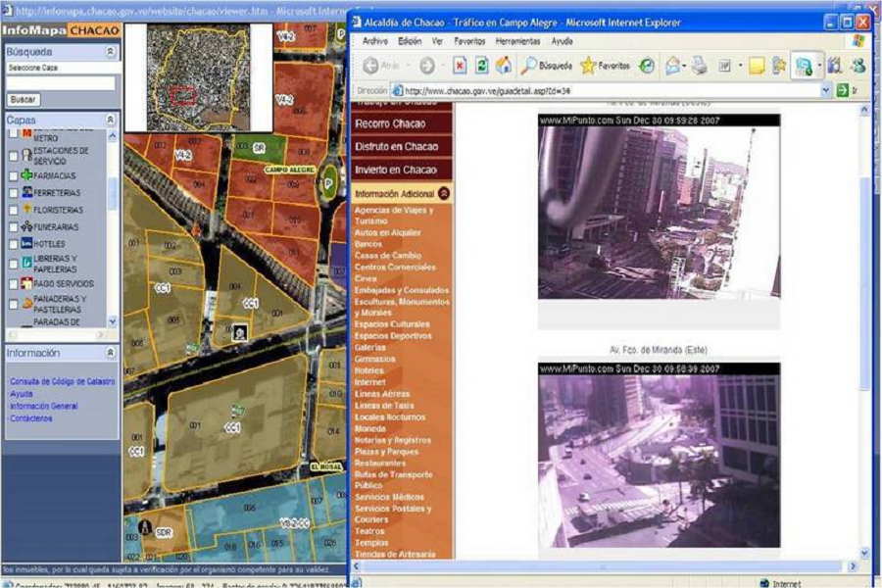Viewport: 882px width, 588px height.
Task: Open the Back button history dropdown arrow
Action: (x=409, y=66)
